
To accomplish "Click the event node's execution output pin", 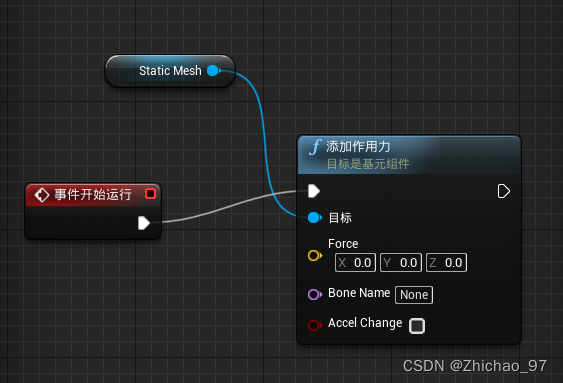I will [x=144, y=223].
